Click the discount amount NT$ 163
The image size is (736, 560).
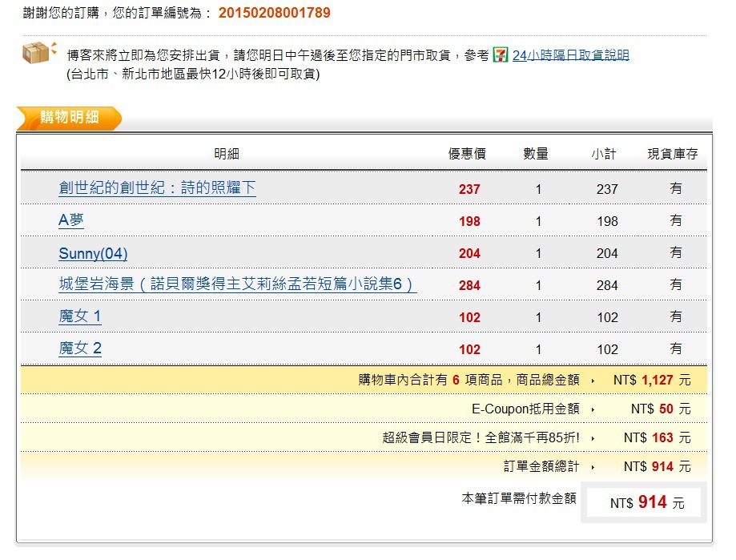(x=658, y=437)
